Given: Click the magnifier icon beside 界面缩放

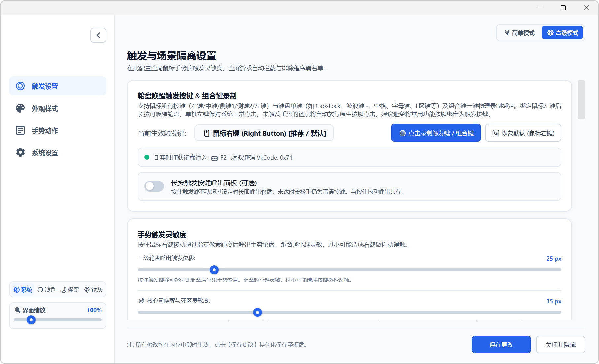Looking at the screenshot, I should click(18, 310).
